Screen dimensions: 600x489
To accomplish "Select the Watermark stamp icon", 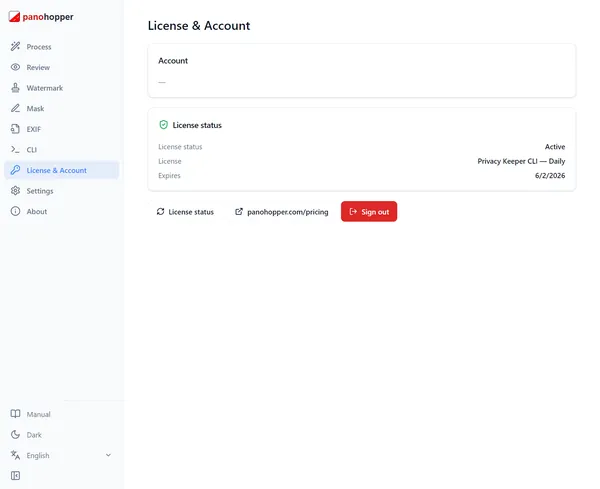I will [15, 88].
